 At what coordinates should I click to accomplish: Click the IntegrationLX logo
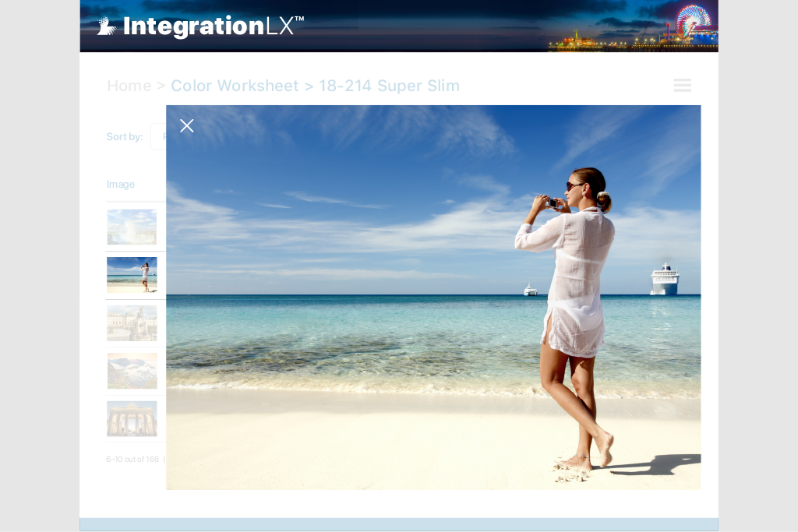200,26
